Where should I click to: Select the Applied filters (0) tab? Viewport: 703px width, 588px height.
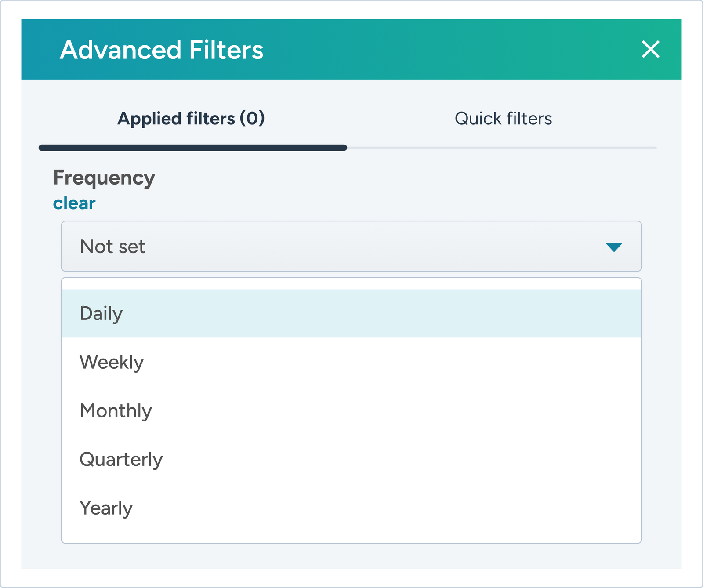click(x=191, y=119)
